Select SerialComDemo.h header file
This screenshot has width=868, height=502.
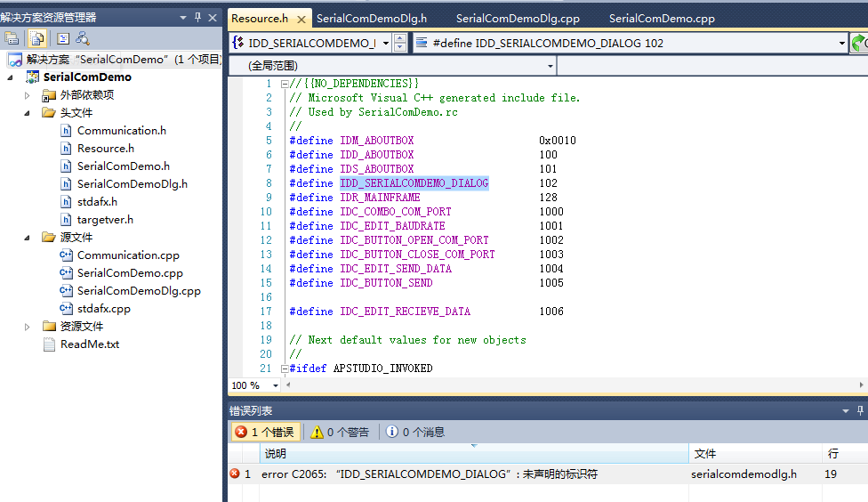pos(123,166)
